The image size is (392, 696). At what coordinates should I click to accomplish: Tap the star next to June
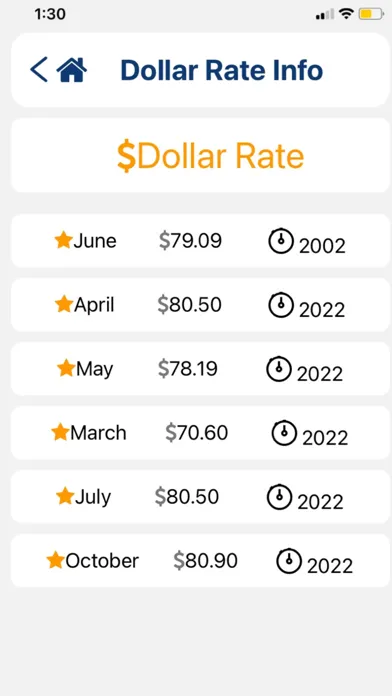click(x=63, y=240)
